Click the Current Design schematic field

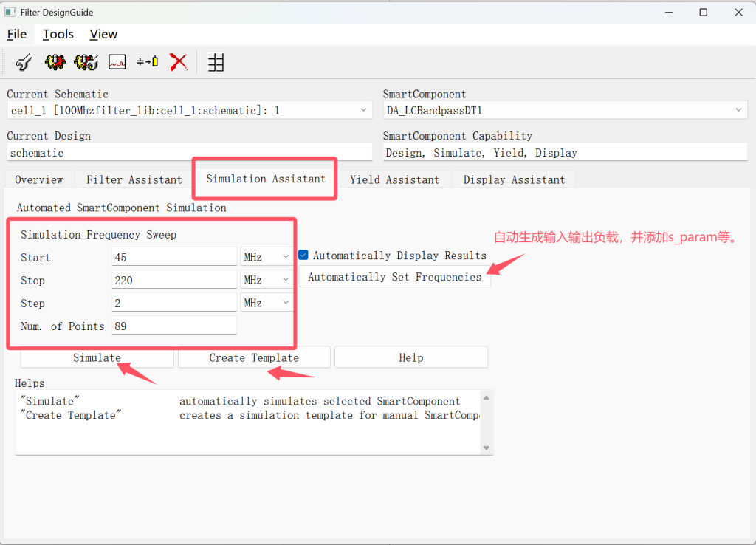(190, 152)
